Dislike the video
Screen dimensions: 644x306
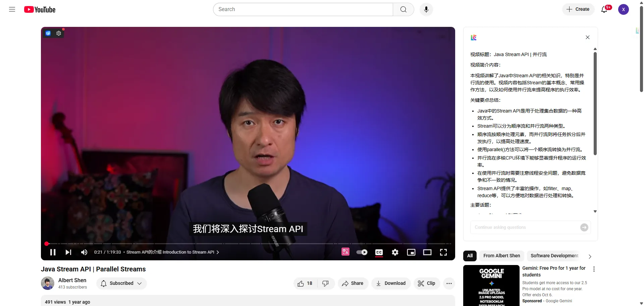coord(326,283)
